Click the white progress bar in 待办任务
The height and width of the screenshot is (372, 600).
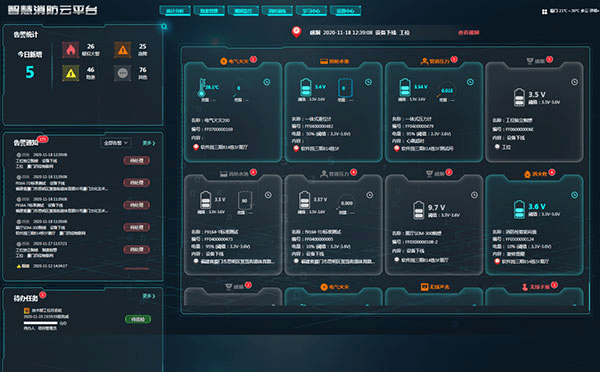coord(41,323)
